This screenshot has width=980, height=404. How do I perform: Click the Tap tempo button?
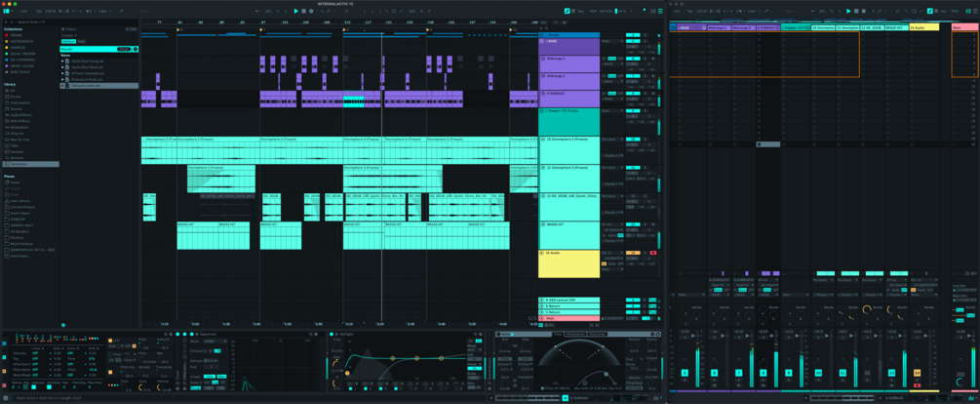[x=41, y=11]
